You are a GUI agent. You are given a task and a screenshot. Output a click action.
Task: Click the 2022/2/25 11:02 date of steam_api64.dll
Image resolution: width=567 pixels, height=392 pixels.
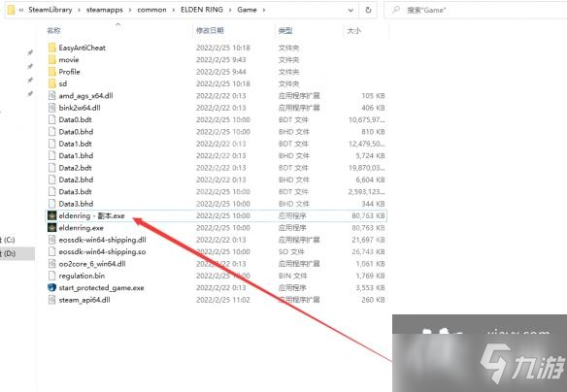click(223, 300)
